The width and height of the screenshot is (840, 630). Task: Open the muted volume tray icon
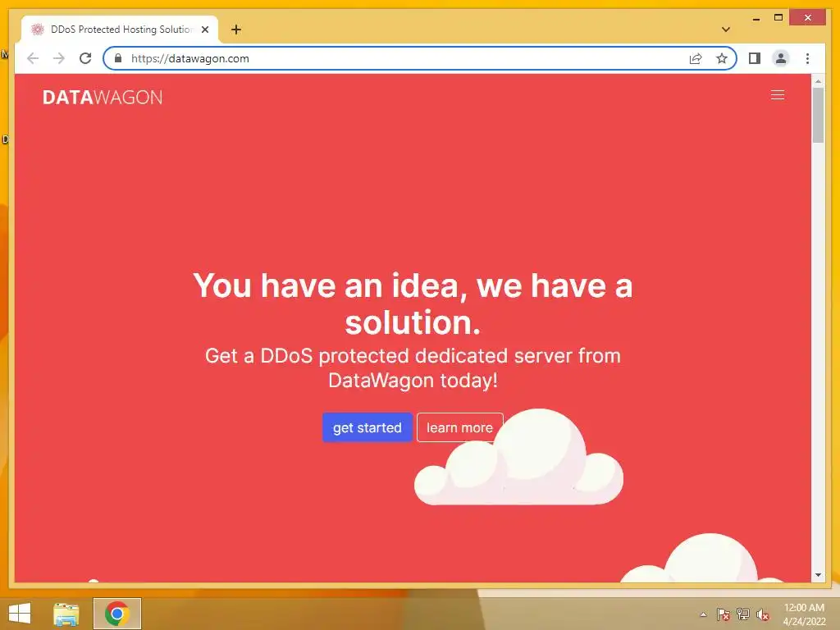(x=763, y=614)
